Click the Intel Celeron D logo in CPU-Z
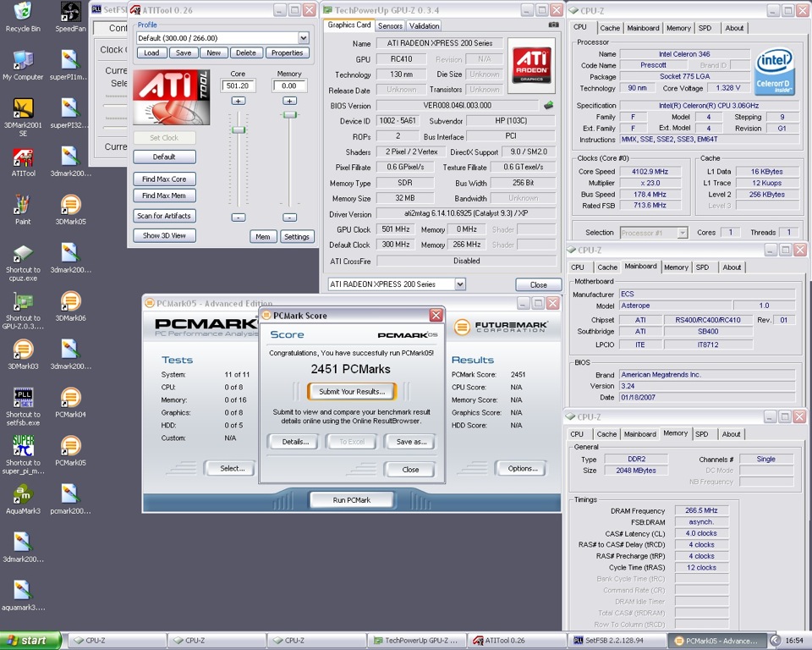 pos(774,72)
